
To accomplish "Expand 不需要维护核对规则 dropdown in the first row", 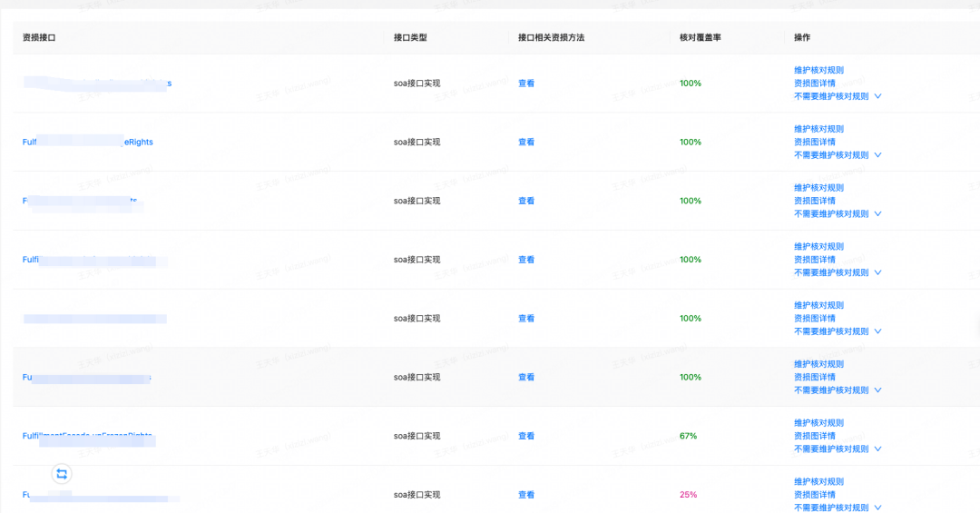I will coord(838,96).
